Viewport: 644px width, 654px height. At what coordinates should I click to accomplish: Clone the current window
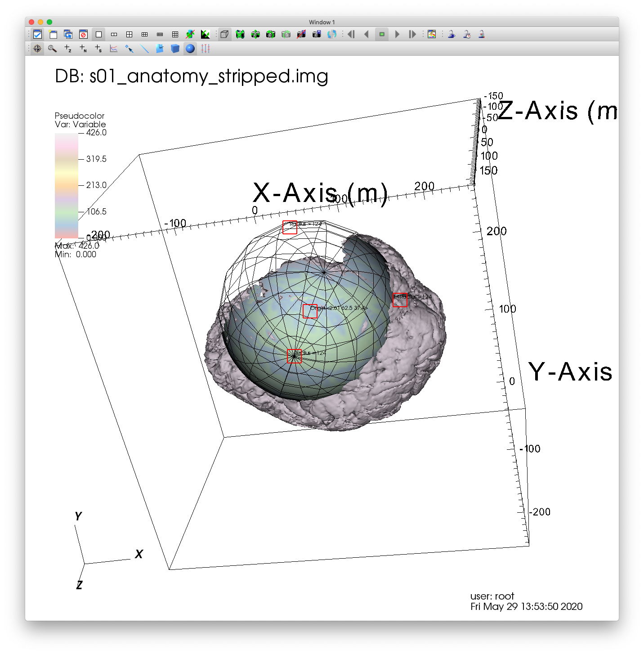pos(68,34)
